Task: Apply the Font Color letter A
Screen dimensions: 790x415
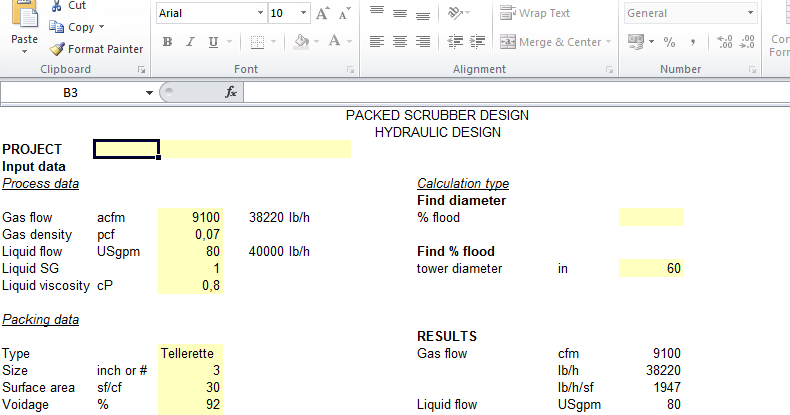Action: click(334, 41)
